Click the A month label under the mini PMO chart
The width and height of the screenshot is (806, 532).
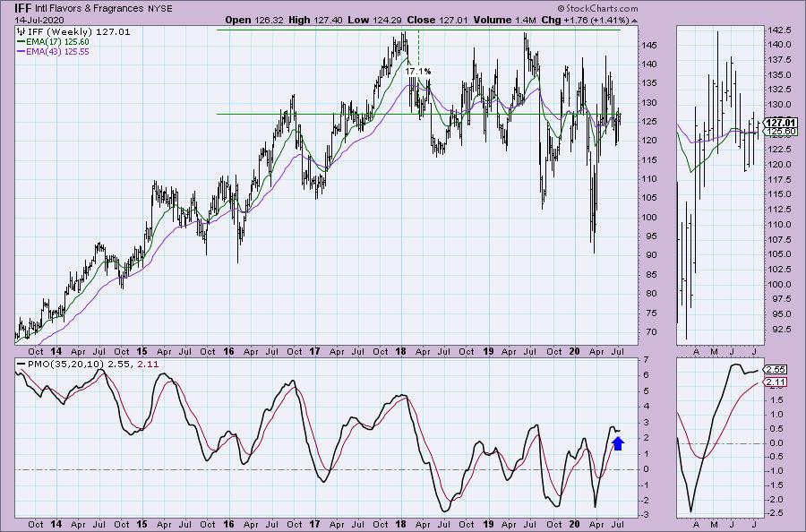697,524
